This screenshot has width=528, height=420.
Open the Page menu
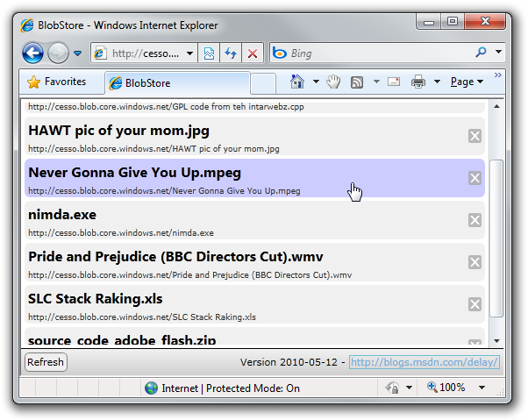coord(467,82)
